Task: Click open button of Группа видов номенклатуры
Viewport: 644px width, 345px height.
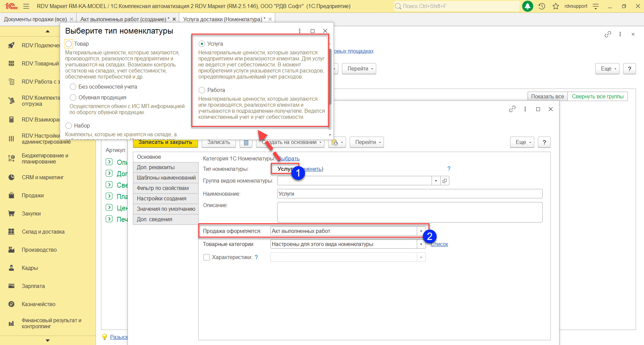Action: (x=445, y=181)
